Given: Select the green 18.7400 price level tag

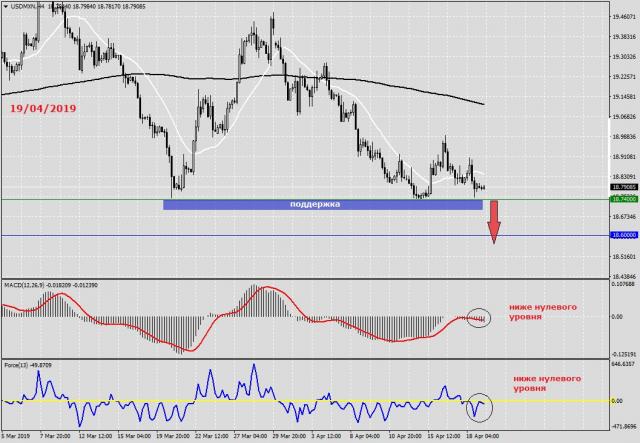Looking at the screenshot, I should [x=622, y=199].
